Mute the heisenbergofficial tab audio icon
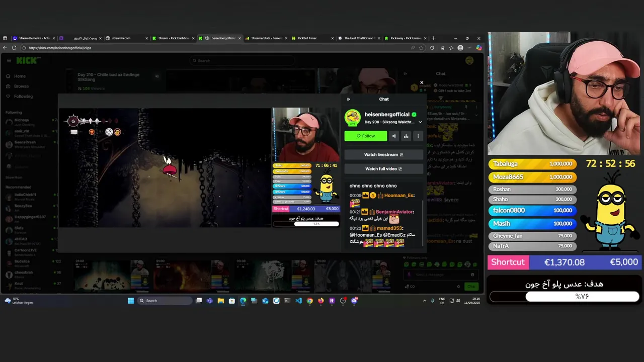The width and height of the screenshot is (644, 362). tap(207, 38)
